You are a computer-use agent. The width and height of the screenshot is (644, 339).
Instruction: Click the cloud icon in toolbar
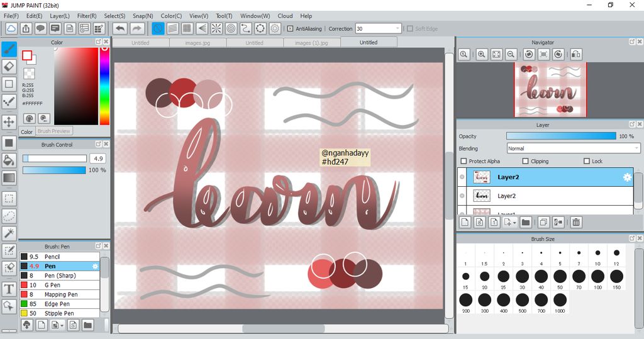pyautogui.click(x=11, y=28)
